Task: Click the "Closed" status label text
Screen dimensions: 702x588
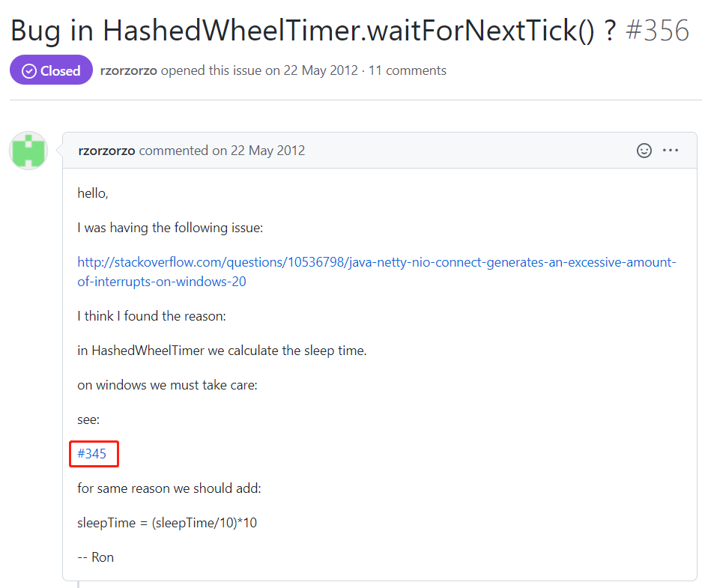Action: coord(61,71)
